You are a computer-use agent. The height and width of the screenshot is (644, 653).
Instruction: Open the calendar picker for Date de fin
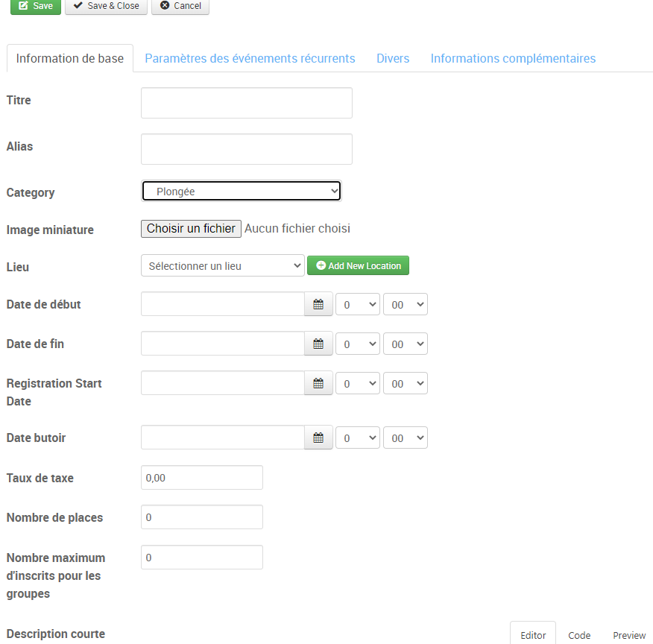(318, 344)
